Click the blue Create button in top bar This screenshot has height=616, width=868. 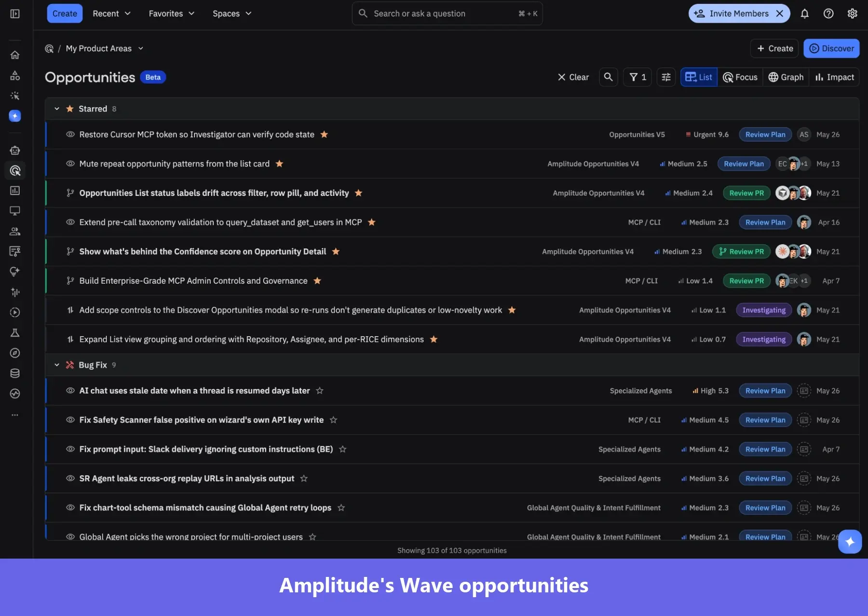tap(65, 14)
